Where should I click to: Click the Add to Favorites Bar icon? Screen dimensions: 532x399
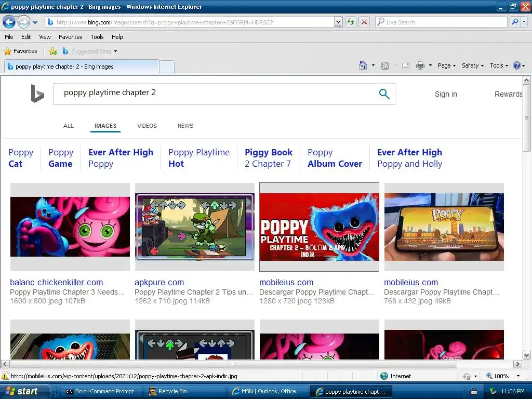point(53,51)
